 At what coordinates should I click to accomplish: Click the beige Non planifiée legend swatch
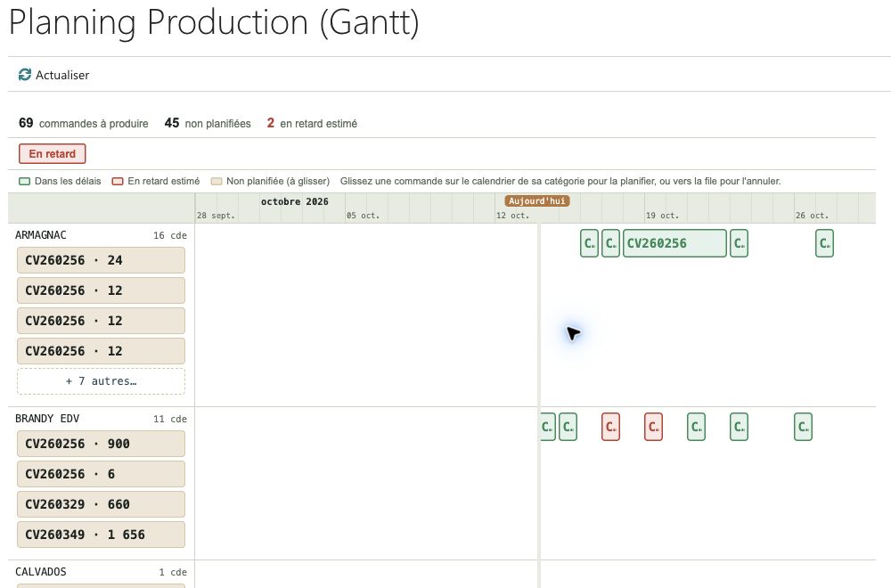pos(217,181)
